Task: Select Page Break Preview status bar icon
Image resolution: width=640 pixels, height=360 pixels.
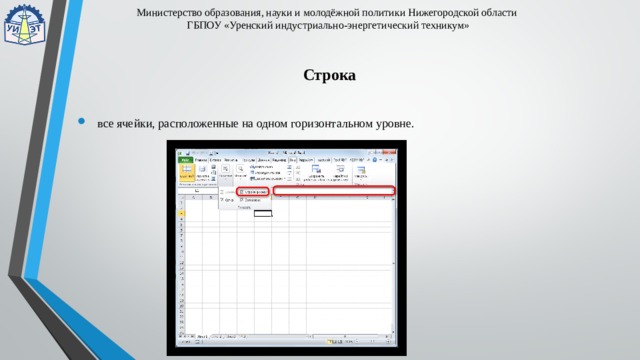Action: coord(340,342)
